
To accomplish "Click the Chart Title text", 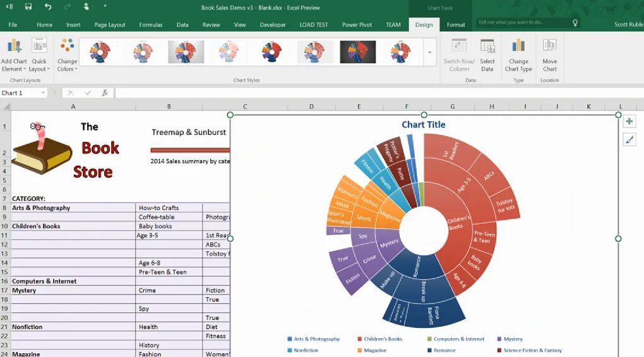I will [423, 125].
